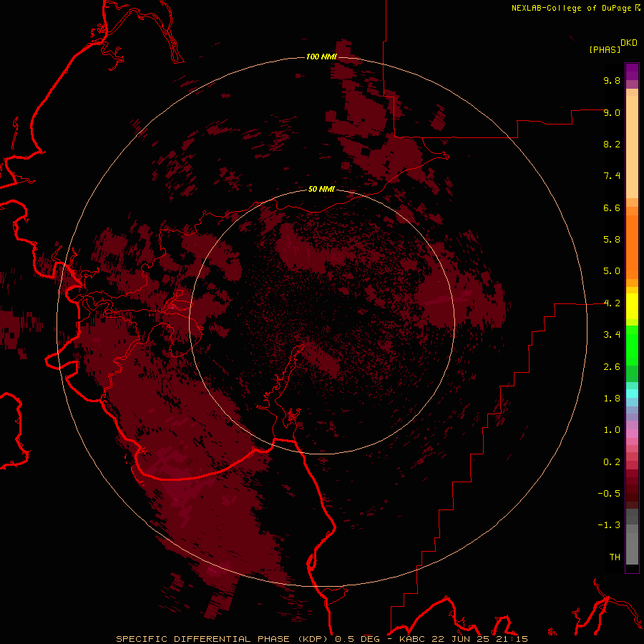Click the TH threshold label
Viewport: 644px width, 644px height.
(x=615, y=557)
